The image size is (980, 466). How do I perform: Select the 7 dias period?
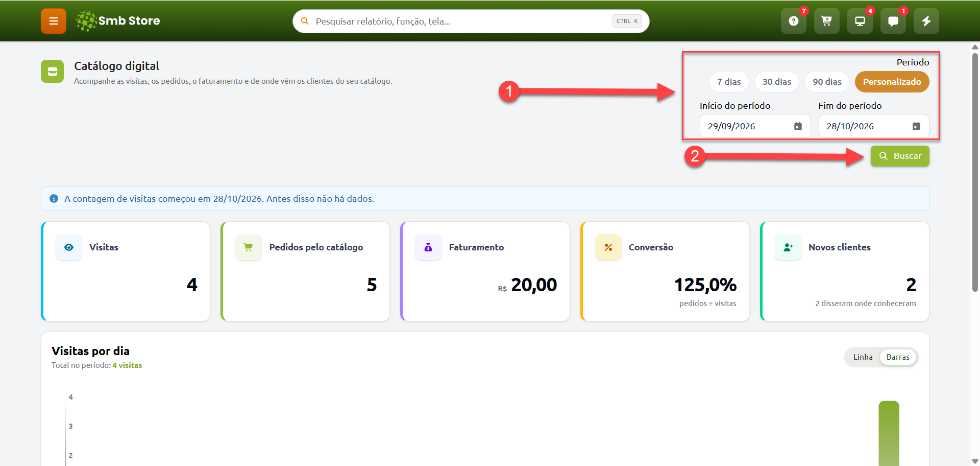tap(729, 82)
